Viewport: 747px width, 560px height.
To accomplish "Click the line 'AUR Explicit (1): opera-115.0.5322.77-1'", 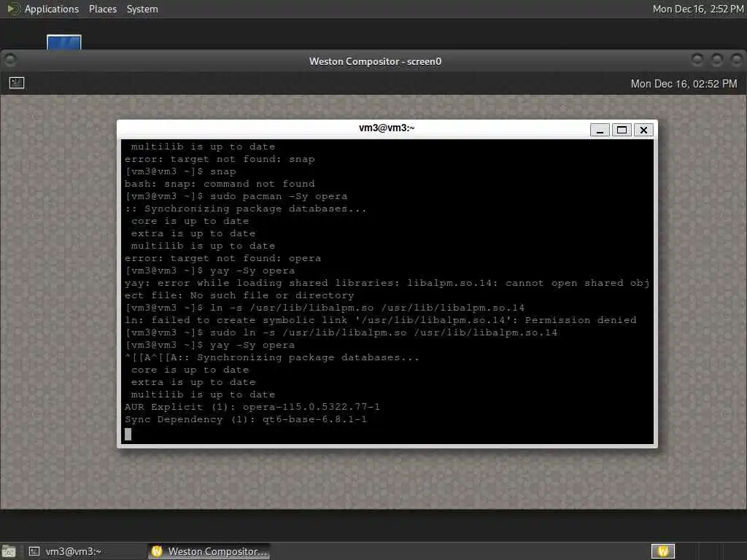I will click(x=252, y=407).
